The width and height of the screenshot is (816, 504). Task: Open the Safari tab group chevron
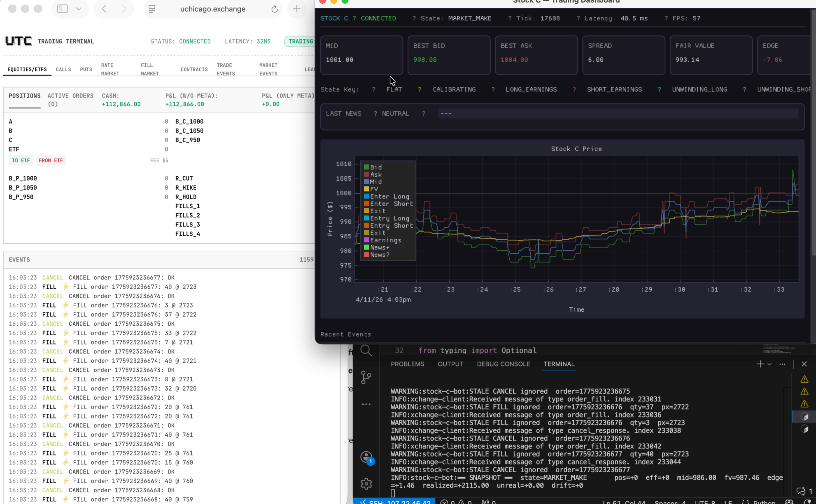click(x=79, y=9)
